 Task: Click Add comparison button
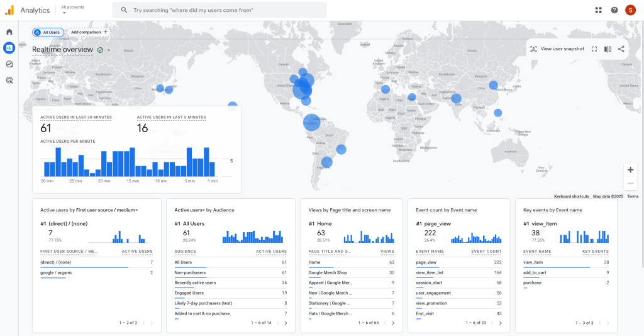[x=89, y=32]
